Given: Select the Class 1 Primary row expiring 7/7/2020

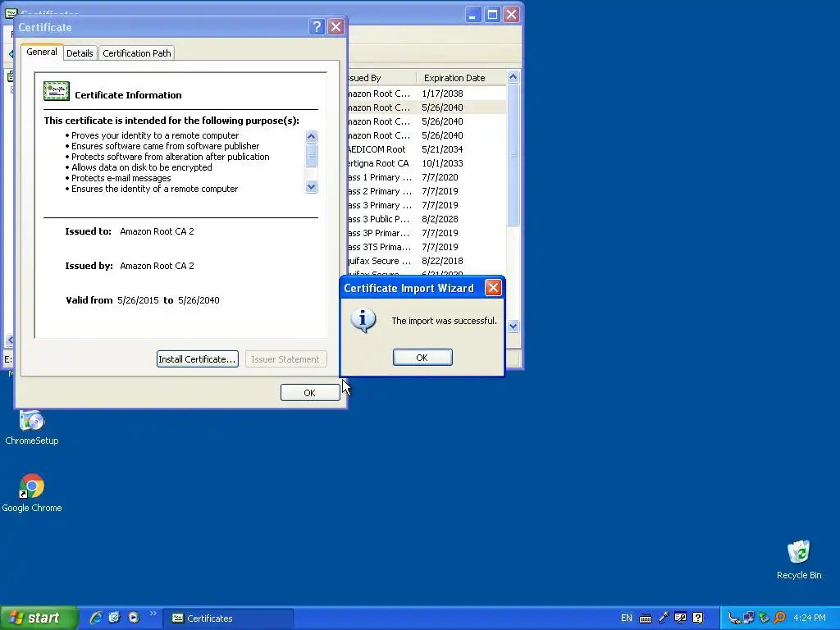Looking at the screenshot, I should (x=426, y=177).
